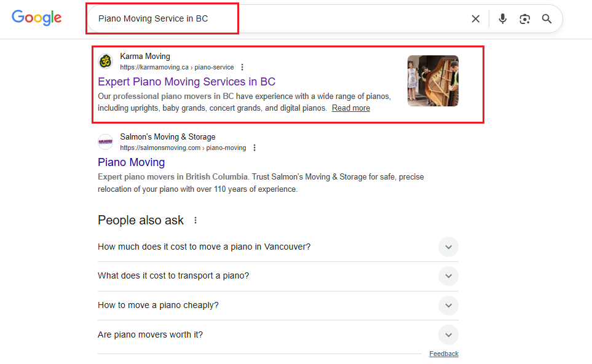Open Expert Piano Moving Services in BC link

coord(186,82)
